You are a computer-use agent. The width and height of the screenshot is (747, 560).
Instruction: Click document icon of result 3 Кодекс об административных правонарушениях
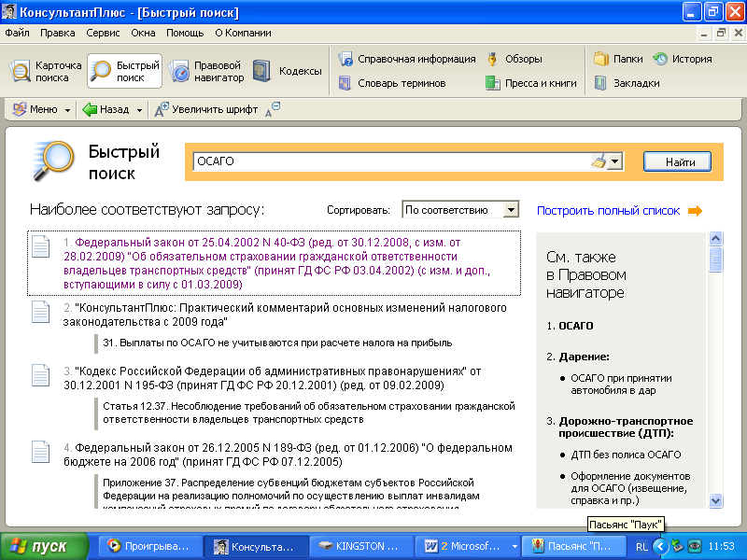tap(41, 375)
